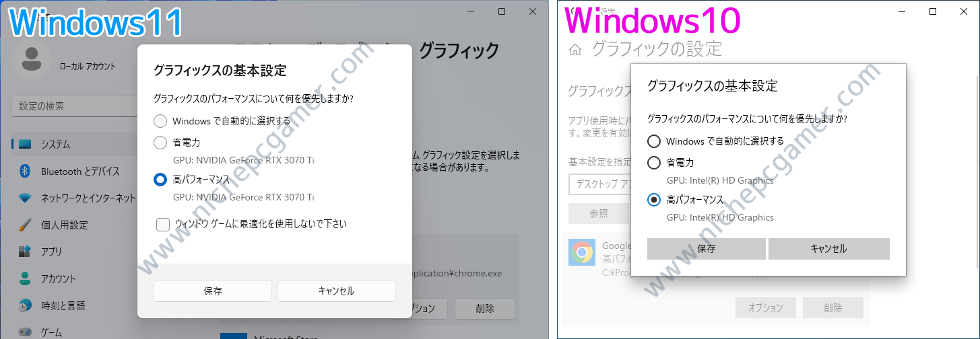980x339 pixels.
Task: Minimize the Windows 10 settings window
Action: click(x=902, y=11)
